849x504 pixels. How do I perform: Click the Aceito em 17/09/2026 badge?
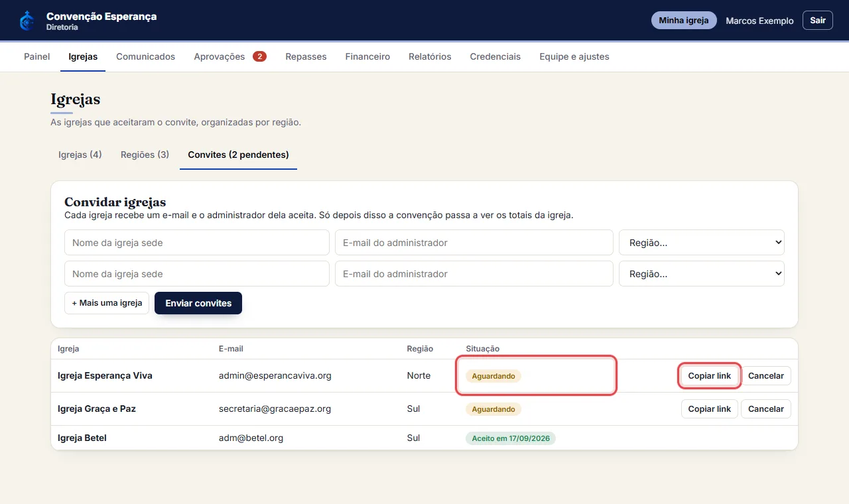coord(511,438)
